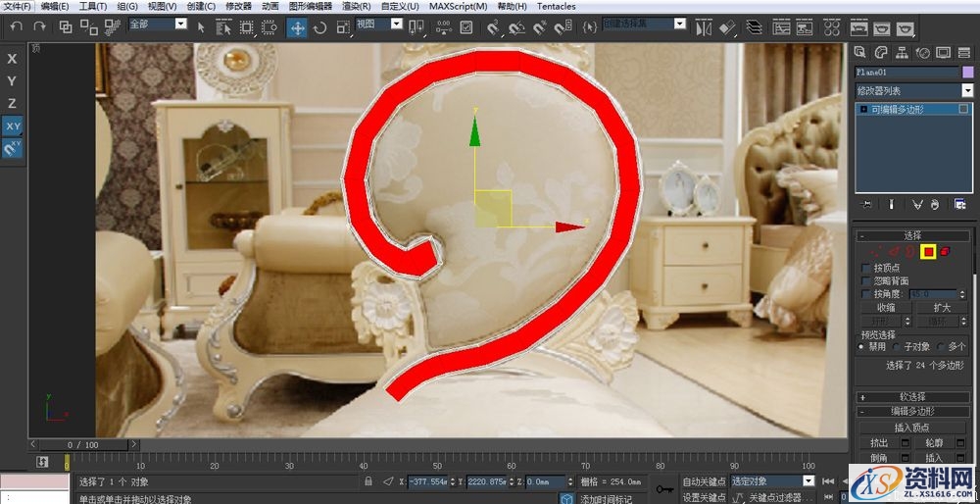Click the Align tool icon
This screenshot has width=980, height=504.
(x=727, y=28)
